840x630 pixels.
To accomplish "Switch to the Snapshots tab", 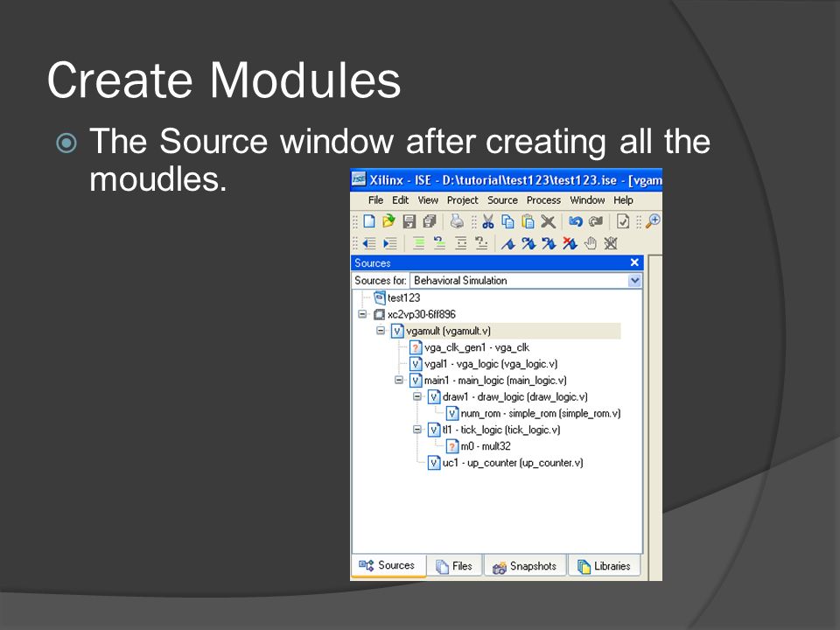I will (524, 566).
